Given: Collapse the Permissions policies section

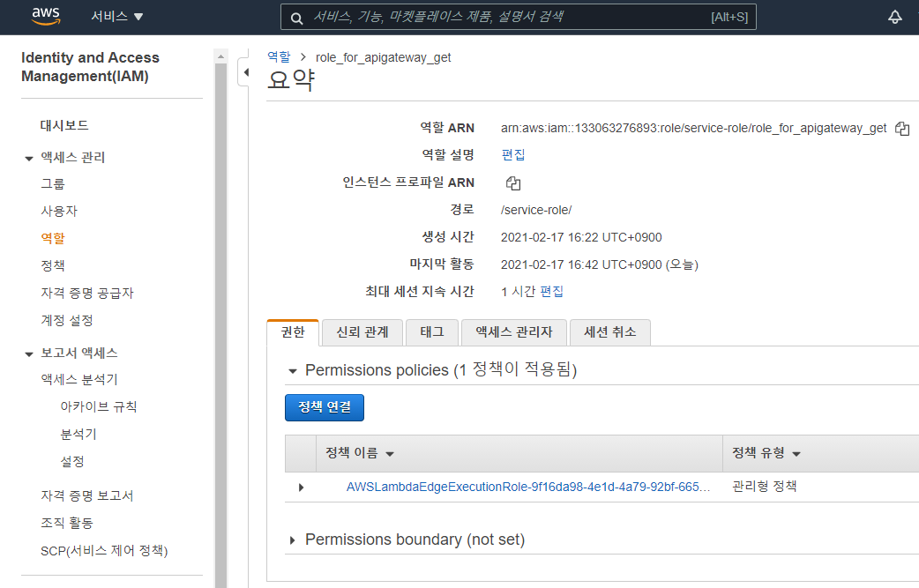Looking at the screenshot, I should click(x=293, y=371).
